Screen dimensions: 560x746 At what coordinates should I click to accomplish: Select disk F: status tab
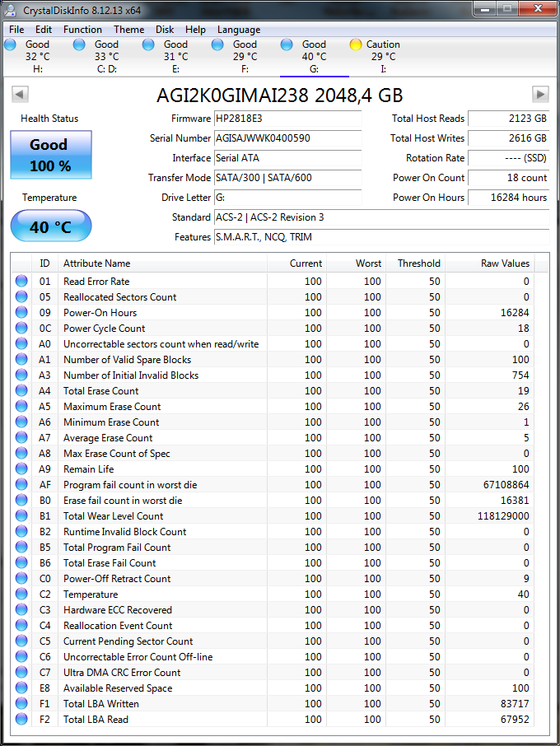click(245, 57)
